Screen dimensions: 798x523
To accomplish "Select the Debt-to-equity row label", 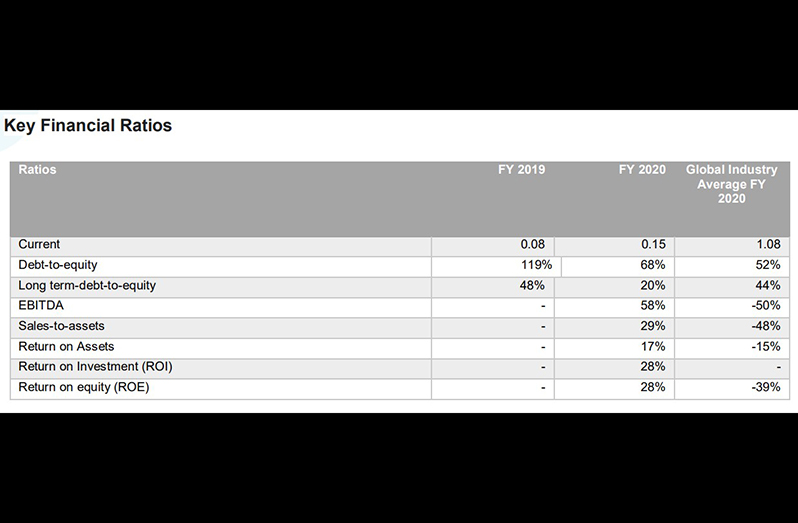I will (58, 265).
